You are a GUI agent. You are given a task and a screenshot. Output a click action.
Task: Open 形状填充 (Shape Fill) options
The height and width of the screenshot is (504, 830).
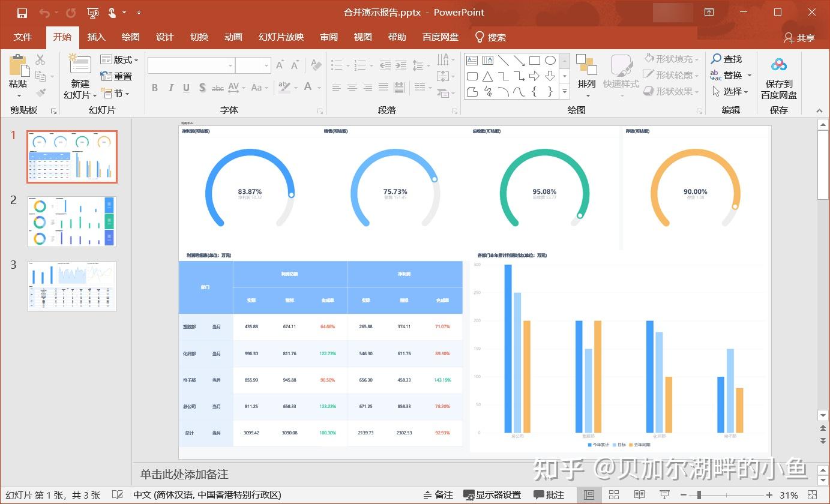669,59
